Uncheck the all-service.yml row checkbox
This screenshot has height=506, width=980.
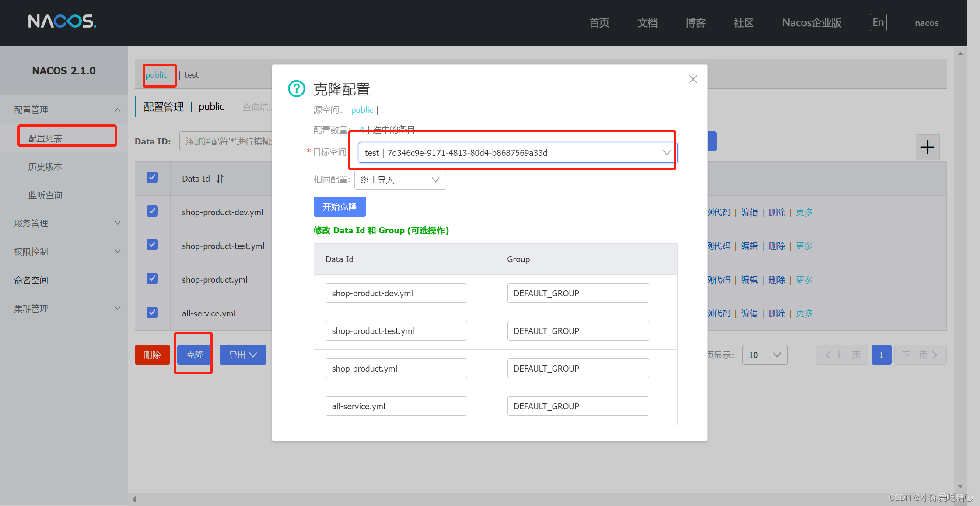[x=152, y=313]
